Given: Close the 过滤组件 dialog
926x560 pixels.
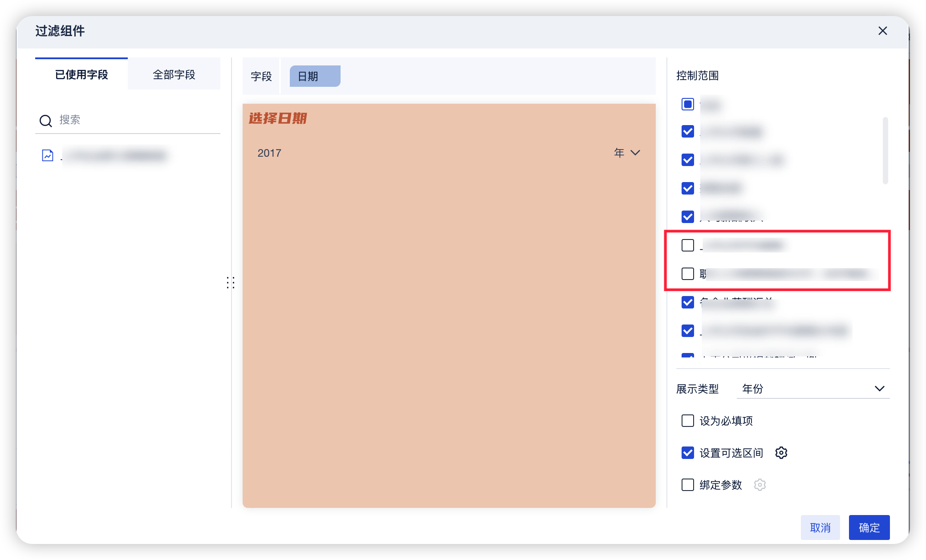Looking at the screenshot, I should click(882, 31).
